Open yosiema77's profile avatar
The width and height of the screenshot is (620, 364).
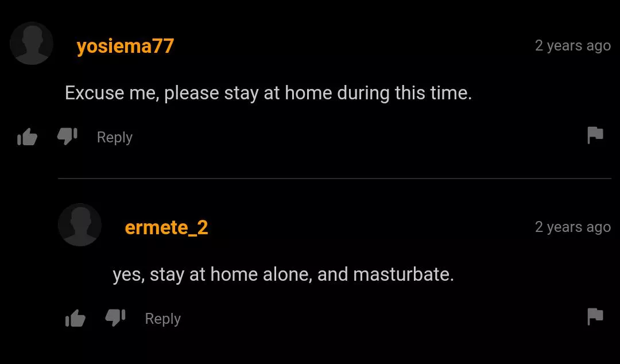tap(32, 43)
